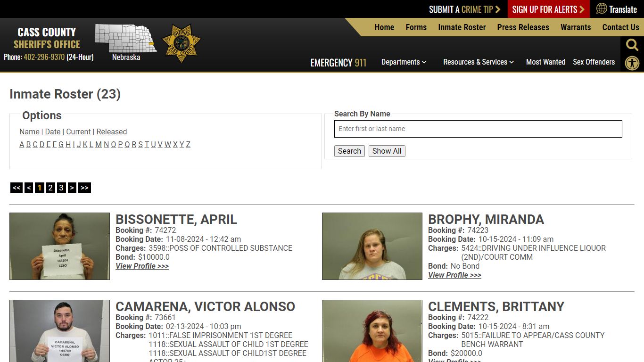Open Submit a Crime Tip
This screenshot has height=362, width=644.
(464, 9)
